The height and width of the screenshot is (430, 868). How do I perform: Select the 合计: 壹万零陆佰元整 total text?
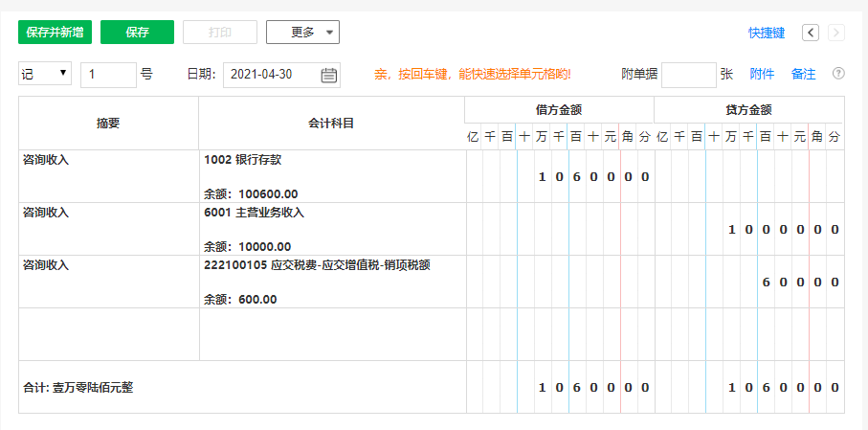(x=78, y=387)
